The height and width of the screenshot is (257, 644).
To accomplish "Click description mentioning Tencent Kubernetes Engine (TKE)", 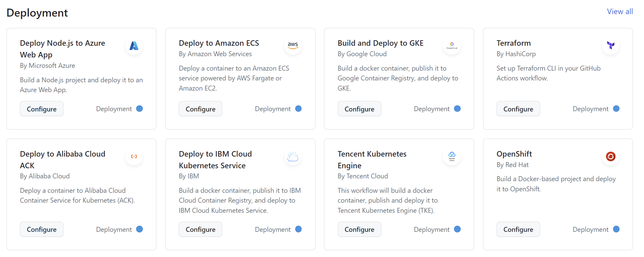I will 388,201.
